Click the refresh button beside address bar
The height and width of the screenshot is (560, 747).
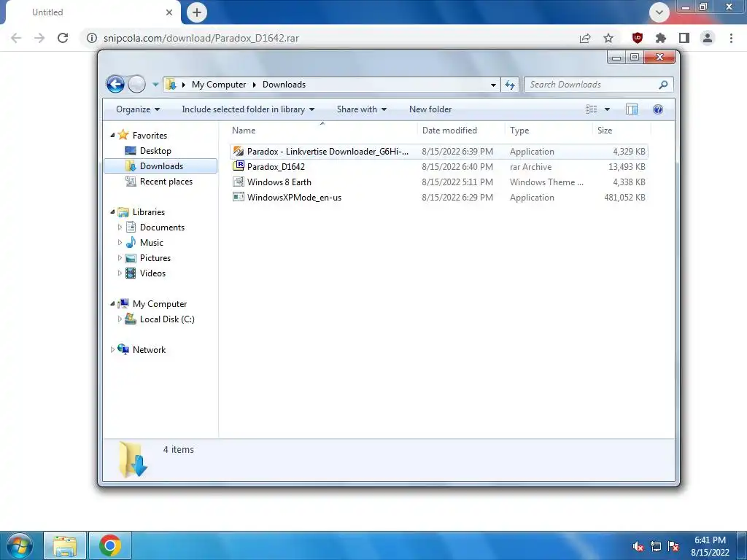(510, 85)
